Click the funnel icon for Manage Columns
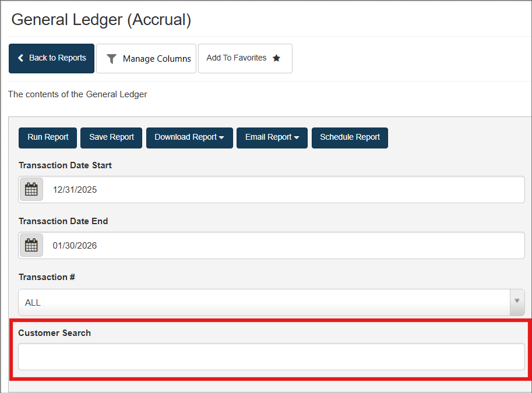 click(x=111, y=59)
